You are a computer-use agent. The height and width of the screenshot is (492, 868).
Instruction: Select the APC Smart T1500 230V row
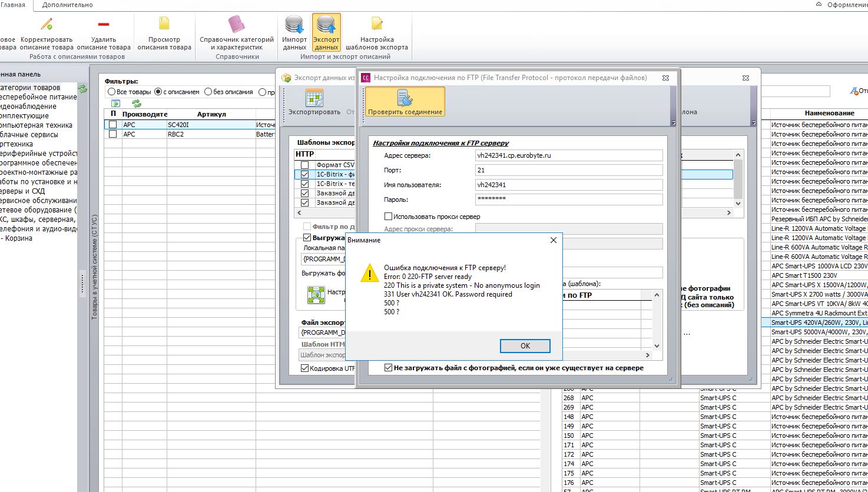pyautogui.click(x=819, y=275)
